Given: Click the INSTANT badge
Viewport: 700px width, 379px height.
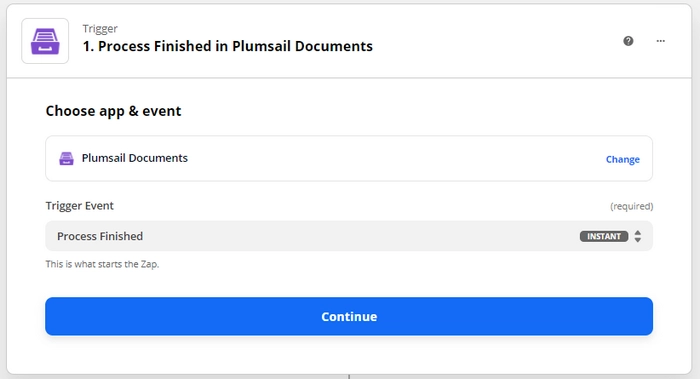Looking at the screenshot, I should click(604, 236).
